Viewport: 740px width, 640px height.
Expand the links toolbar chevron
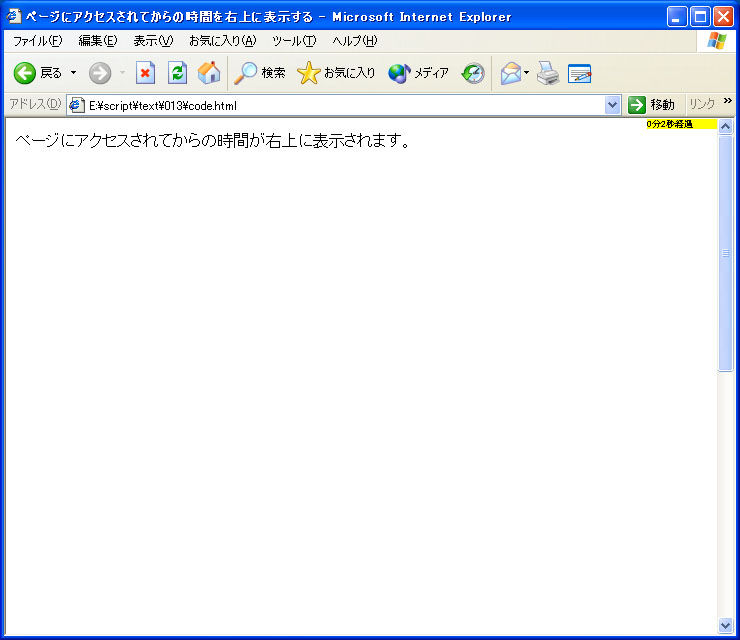pos(728,101)
